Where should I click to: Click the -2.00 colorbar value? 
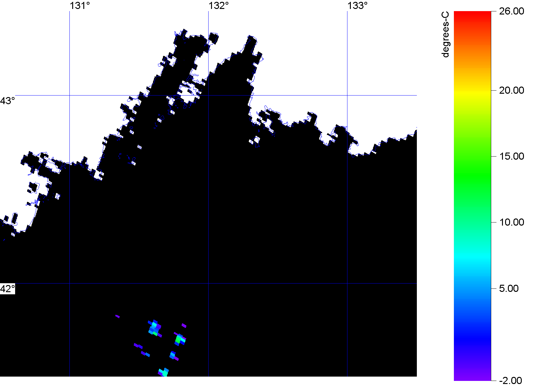(x=511, y=381)
